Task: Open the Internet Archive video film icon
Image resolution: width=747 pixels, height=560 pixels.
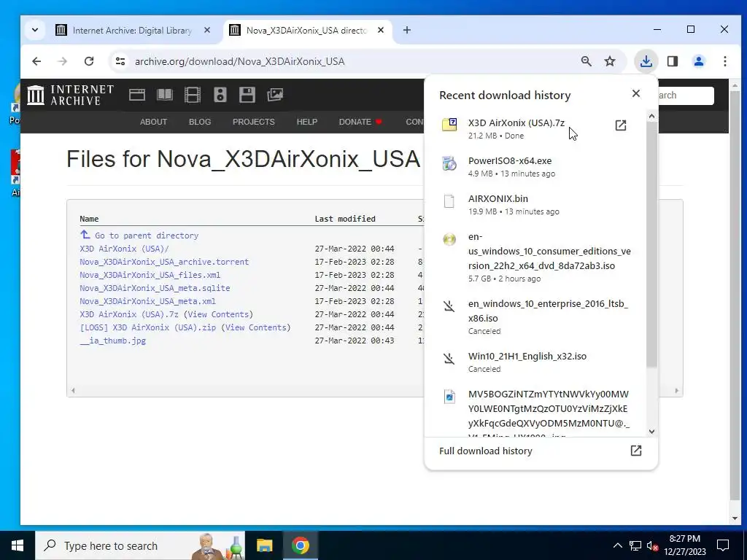Action: [193, 95]
